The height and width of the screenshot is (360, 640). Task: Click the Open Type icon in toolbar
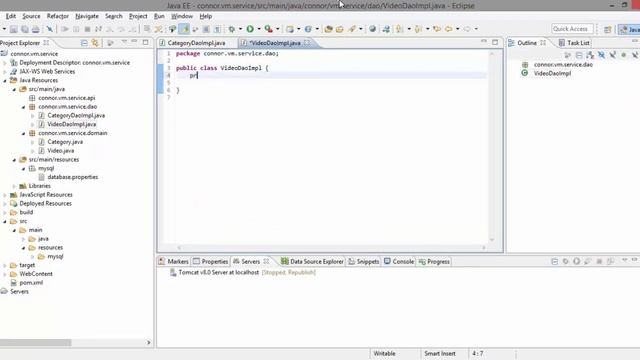pyautogui.click(x=328, y=29)
